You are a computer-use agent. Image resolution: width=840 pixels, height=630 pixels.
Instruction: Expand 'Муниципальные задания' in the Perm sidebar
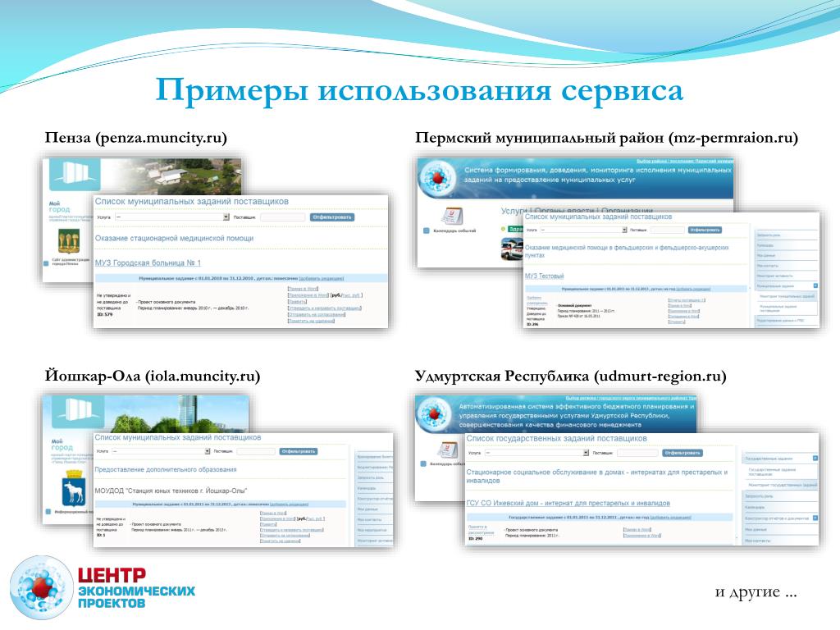(x=815, y=285)
